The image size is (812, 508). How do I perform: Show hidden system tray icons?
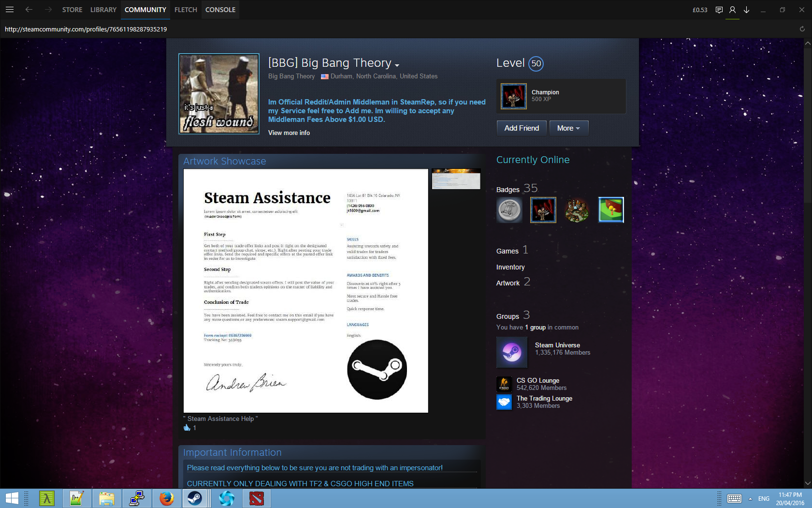coord(750,499)
